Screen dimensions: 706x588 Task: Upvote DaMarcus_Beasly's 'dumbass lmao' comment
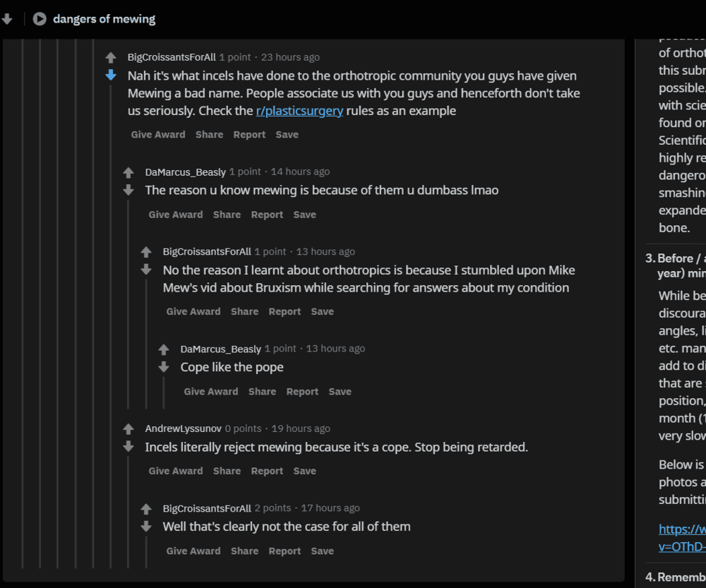pyautogui.click(x=128, y=172)
